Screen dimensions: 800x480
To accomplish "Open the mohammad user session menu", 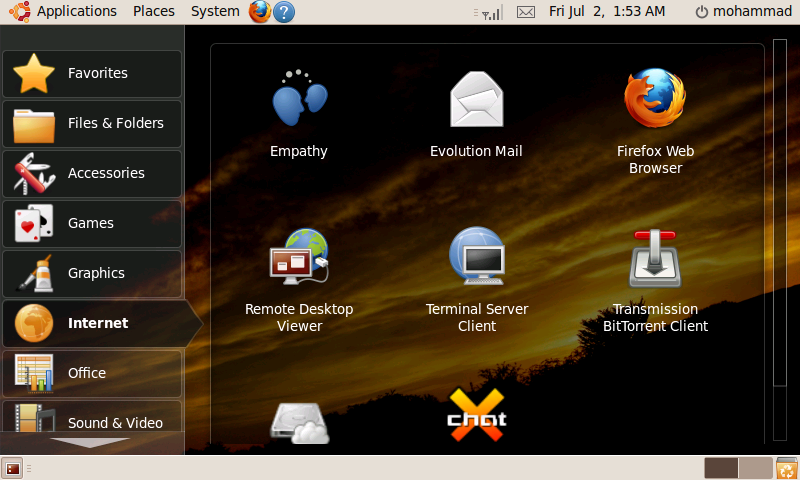I will point(743,12).
